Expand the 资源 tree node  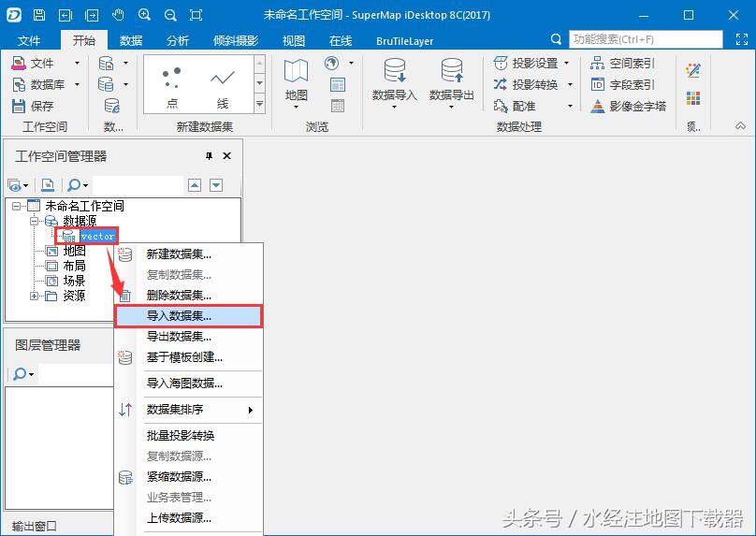pos(34,296)
